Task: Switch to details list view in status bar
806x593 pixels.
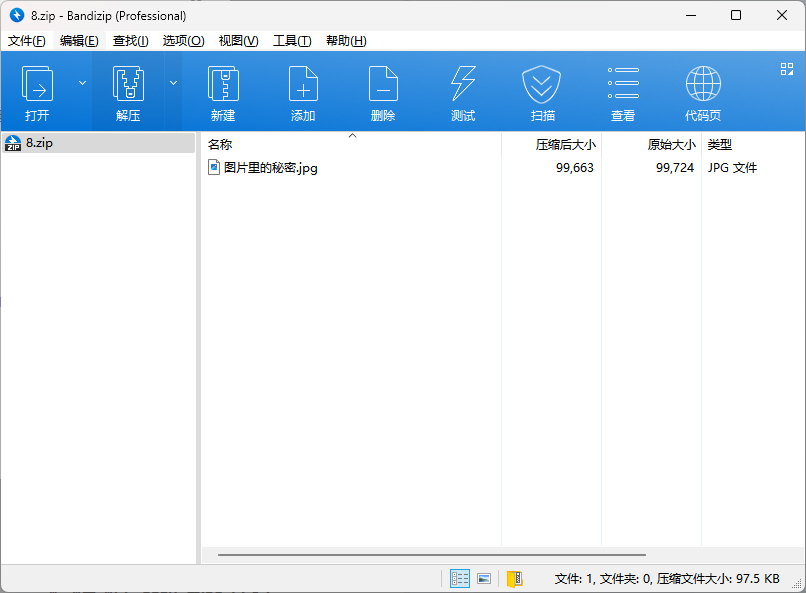Action: click(460, 579)
